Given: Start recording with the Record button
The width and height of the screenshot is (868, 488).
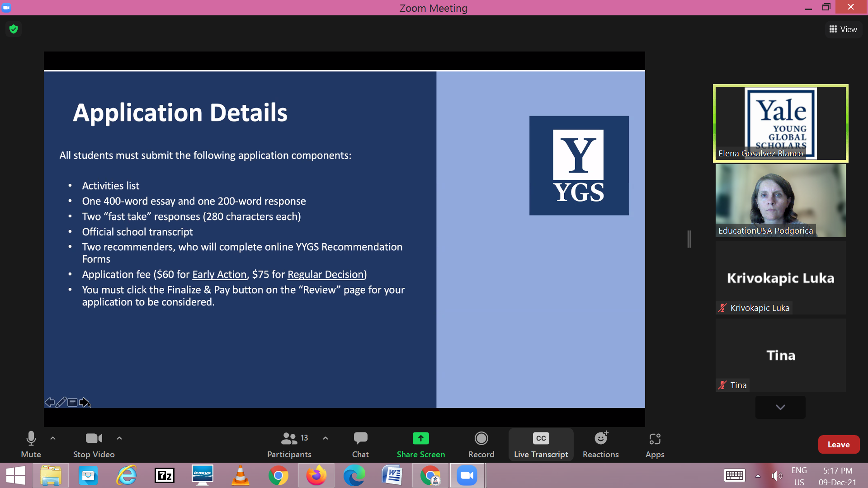Looking at the screenshot, I should [481, 445].
